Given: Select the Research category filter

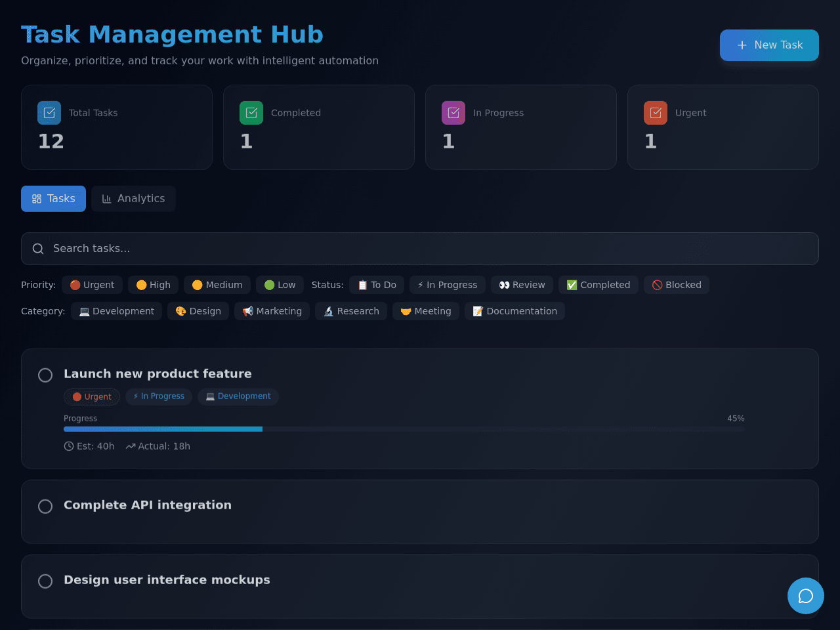Looking at the screenshot, I should (351, 311).
